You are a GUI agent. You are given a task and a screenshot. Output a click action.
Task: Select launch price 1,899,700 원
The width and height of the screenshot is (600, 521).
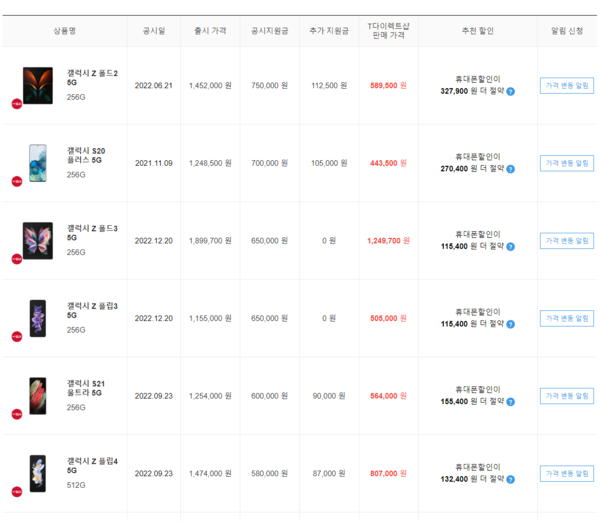point(210,241)
